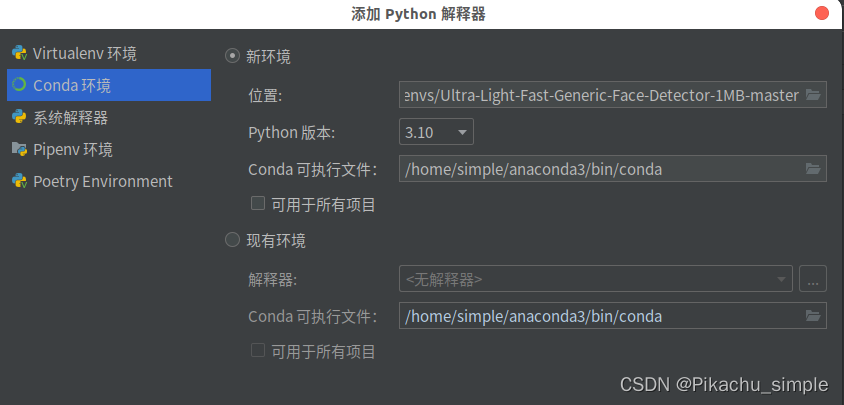Click the Poetry Environment python icon
The width and height of the screenshot is (844, 405).
click(19, 181)
